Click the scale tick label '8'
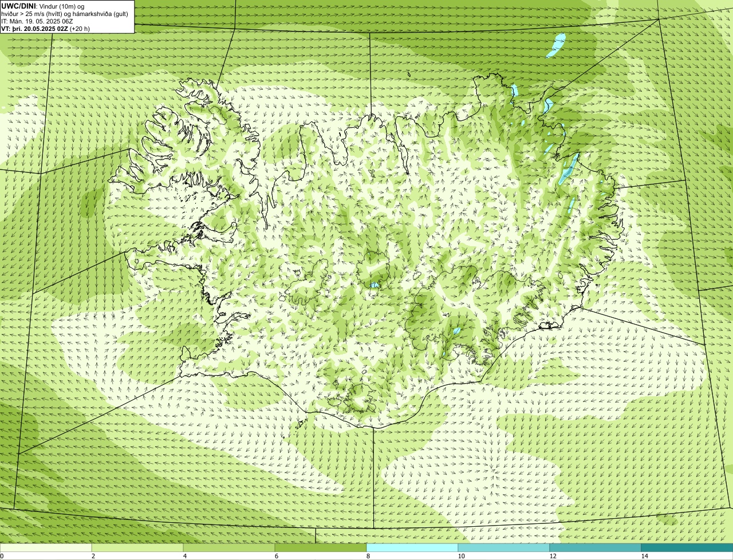733x560 pixels. tap(368, 556)
